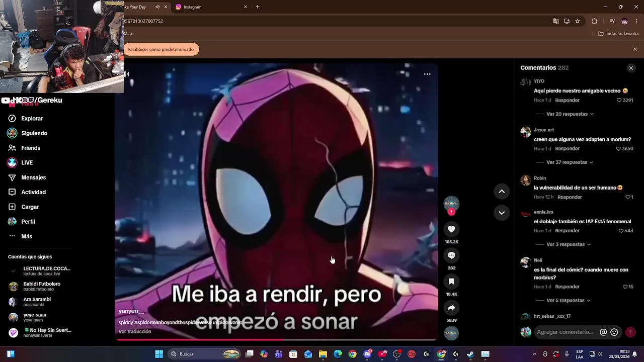This screenshot has height=362, width=644.
Task: Open the Chrome profile avatar
Action: click(624, 21)
